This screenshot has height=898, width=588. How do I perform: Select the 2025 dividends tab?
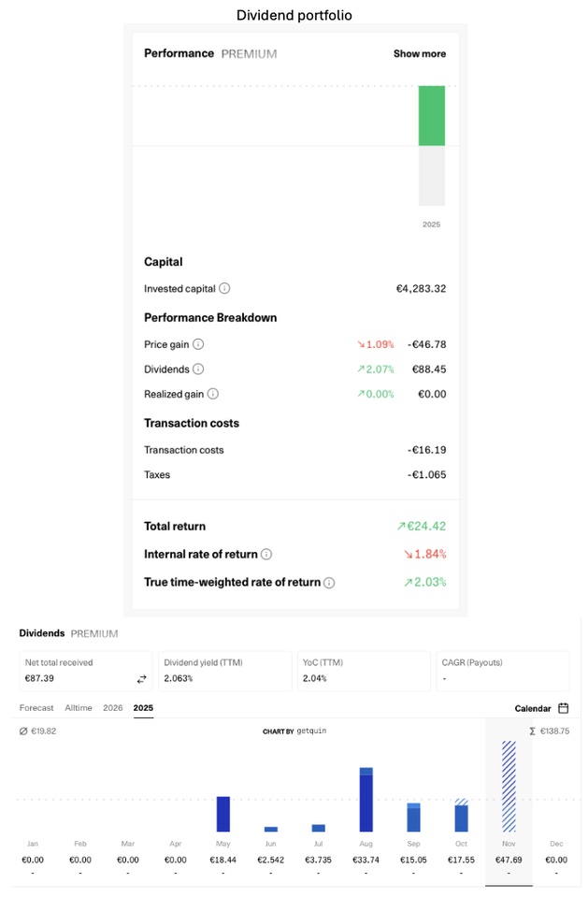coord(143,708)
